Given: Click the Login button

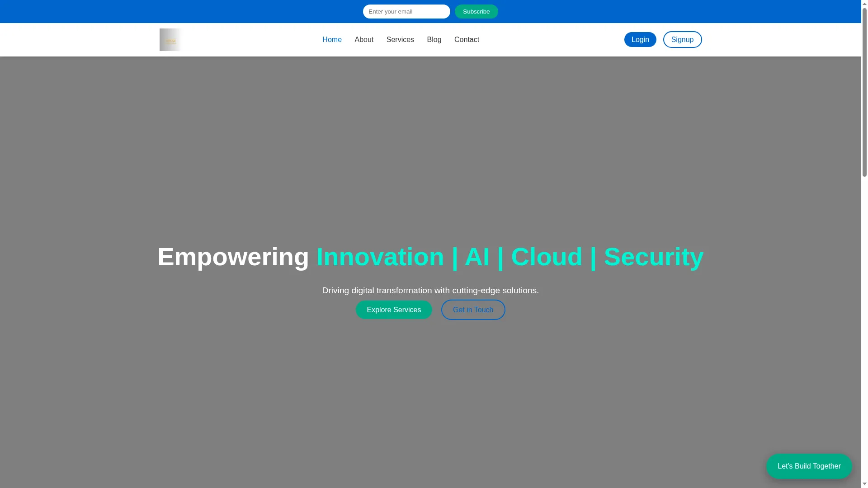Looking at the screenshot, I should click(640, 39).
